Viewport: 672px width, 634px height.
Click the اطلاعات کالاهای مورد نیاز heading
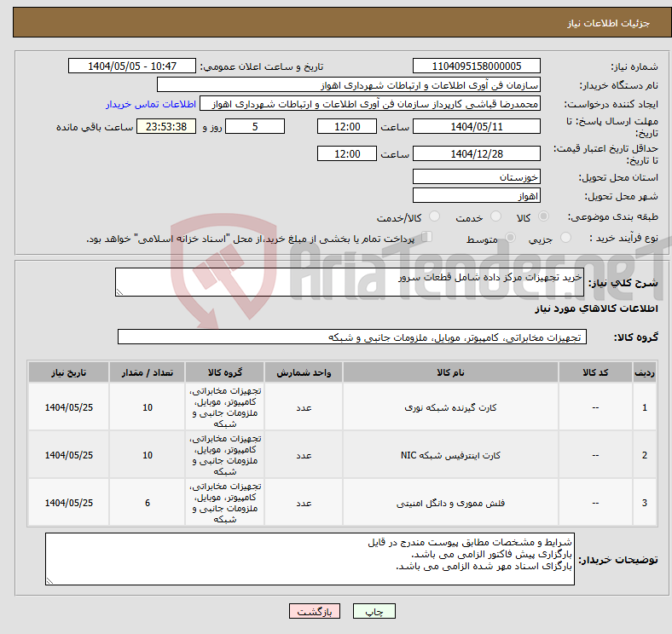point(596,308)
